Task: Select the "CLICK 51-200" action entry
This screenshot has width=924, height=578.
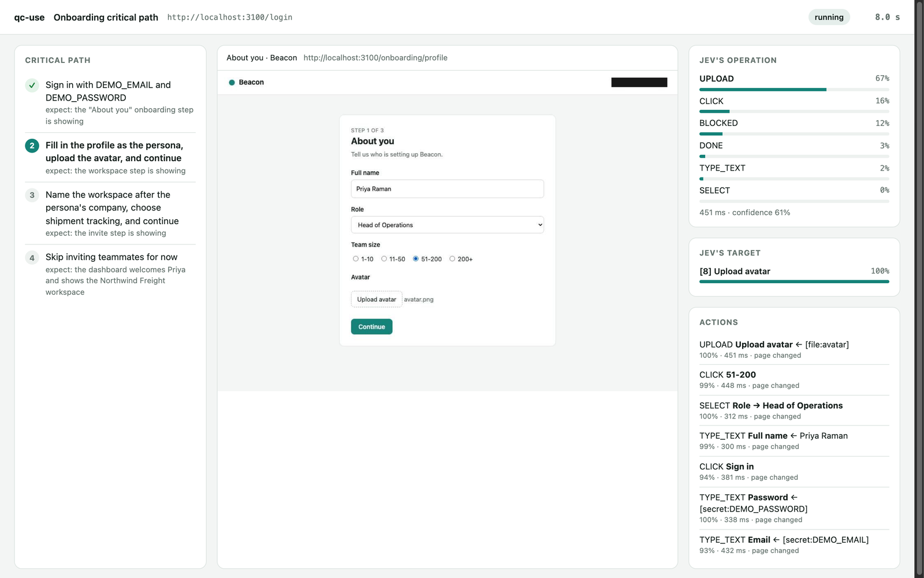Action: (x=794, y=380)
